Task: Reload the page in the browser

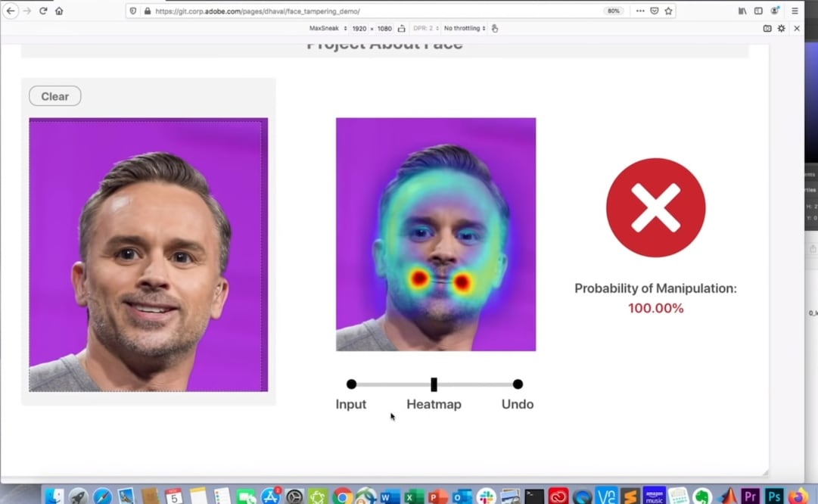Action: coord(43,11)
